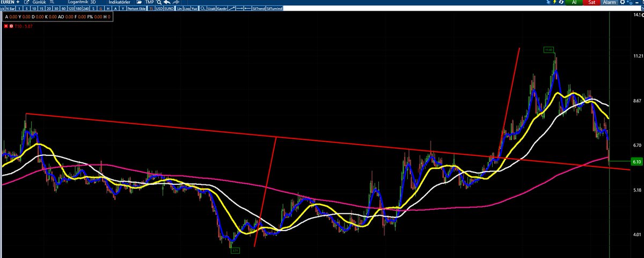Select the Y yearly period button

pyautogui.click(x=123, y=9)
